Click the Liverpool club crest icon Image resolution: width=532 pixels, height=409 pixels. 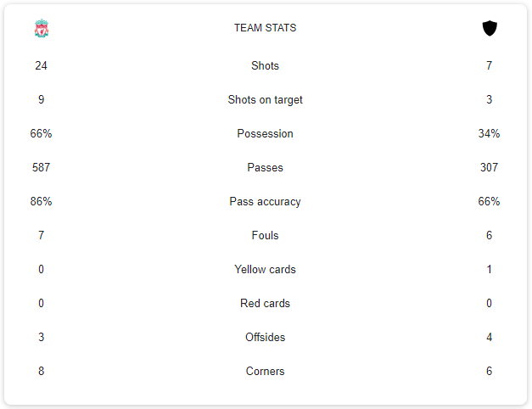[42, 29]
